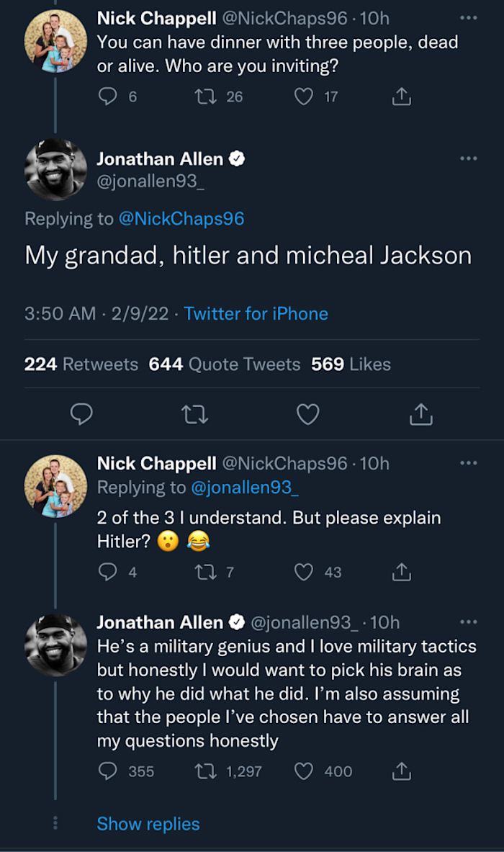View the 224 Retweets list
504x852 pixels.
(x=81, y=364)
